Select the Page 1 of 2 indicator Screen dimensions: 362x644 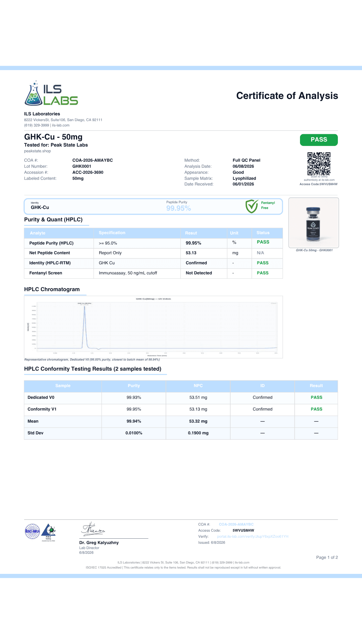327,557
